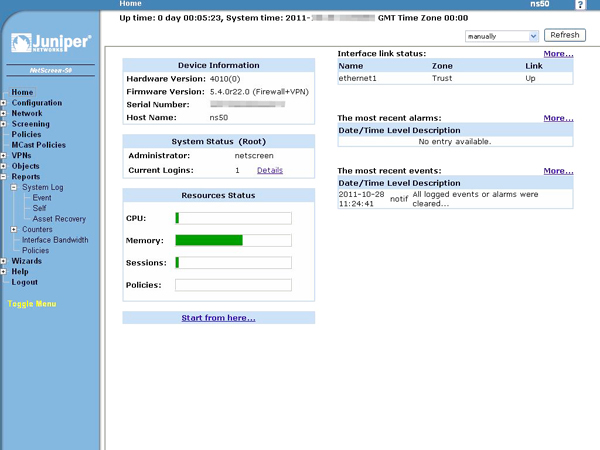Expand the Network tree node
This screenshot has height=450, width=600.
coord(3,114)
